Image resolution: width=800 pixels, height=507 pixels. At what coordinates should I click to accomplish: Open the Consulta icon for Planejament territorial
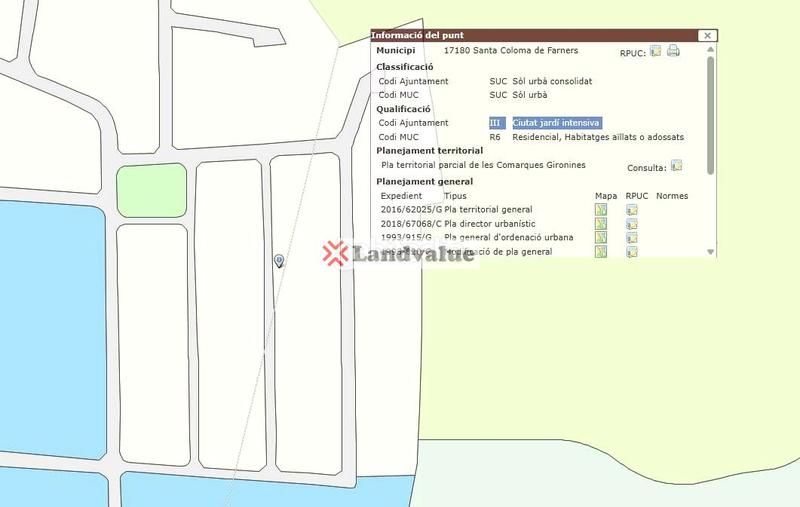(677, 166)
